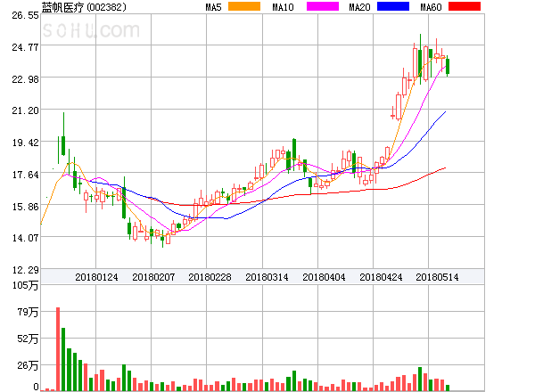Click the 20180424 date label

click(x=381, y=277)
